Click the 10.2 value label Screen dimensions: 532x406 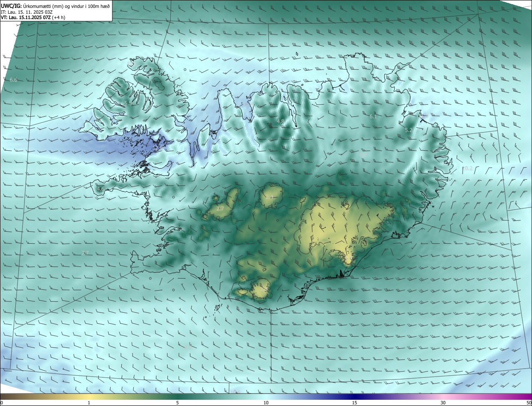point(467,169)
